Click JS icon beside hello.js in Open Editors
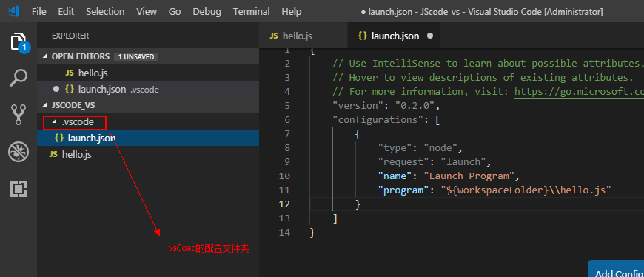 click(70, 73)
